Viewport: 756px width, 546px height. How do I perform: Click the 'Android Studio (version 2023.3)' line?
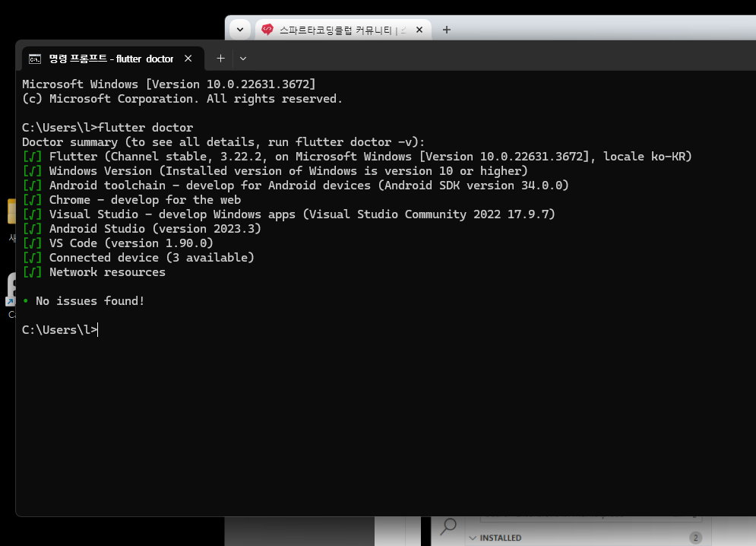pos(141,228)
